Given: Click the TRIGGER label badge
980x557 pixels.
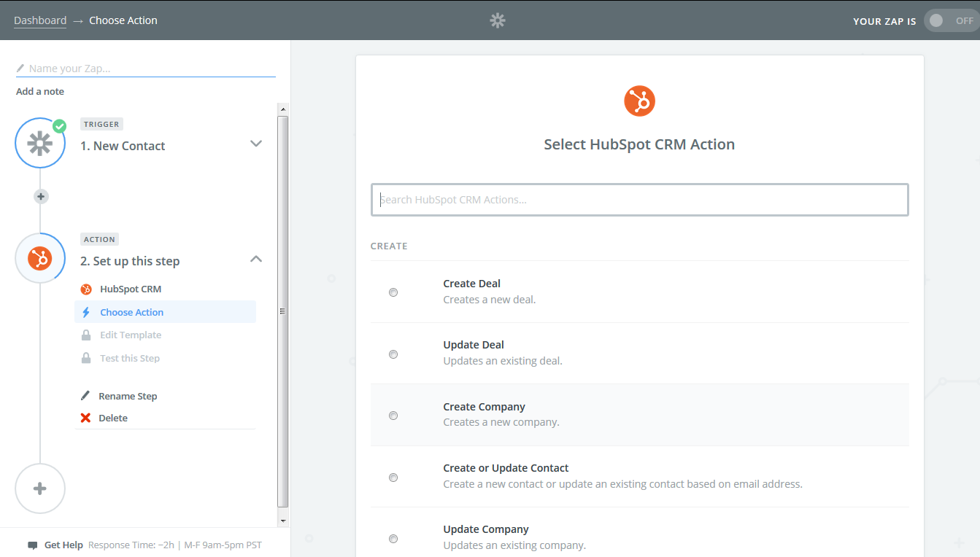Looking at the screenshot, I should [101, 124].
